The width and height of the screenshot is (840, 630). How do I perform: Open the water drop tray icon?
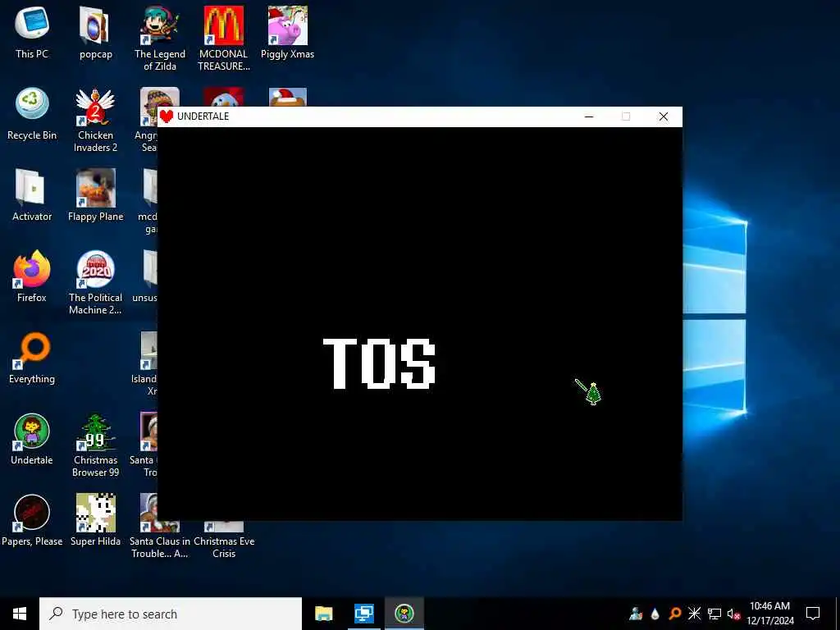point(655,614)
